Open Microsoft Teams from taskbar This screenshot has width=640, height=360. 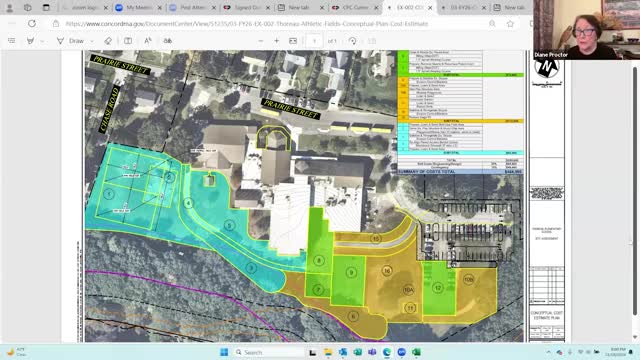[x=372, y=352]
